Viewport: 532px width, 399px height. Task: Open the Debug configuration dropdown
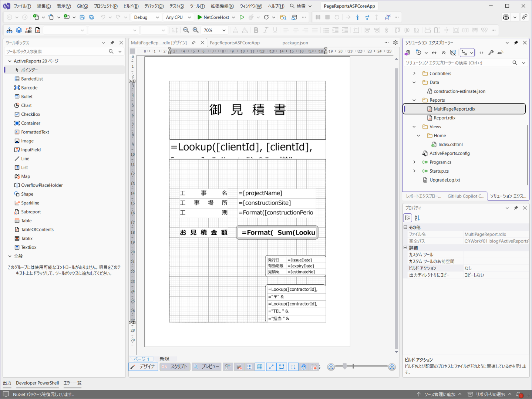tap(147, 17)
